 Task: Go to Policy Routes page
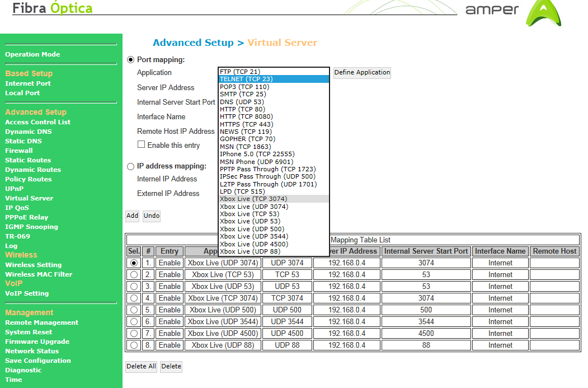[x=29, y=179]
